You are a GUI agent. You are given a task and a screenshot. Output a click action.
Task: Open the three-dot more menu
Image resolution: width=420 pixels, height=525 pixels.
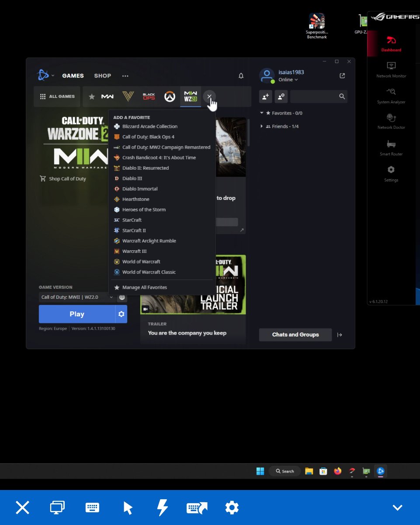coord(125,76)
